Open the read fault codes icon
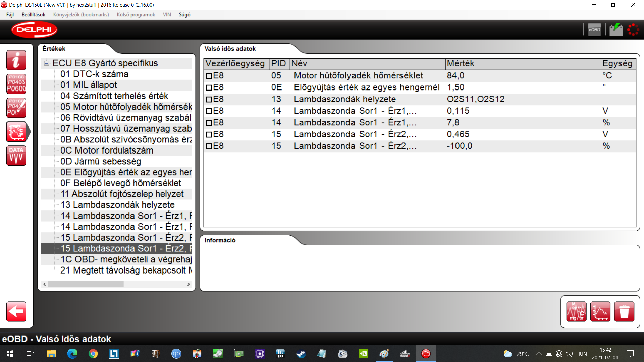 (x=16, y=84)
